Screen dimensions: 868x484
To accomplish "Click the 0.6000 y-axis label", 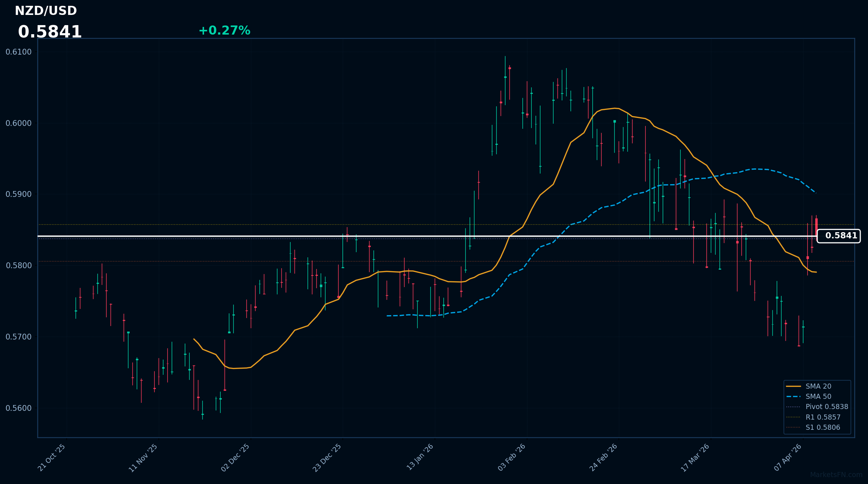I will (19, 123).
